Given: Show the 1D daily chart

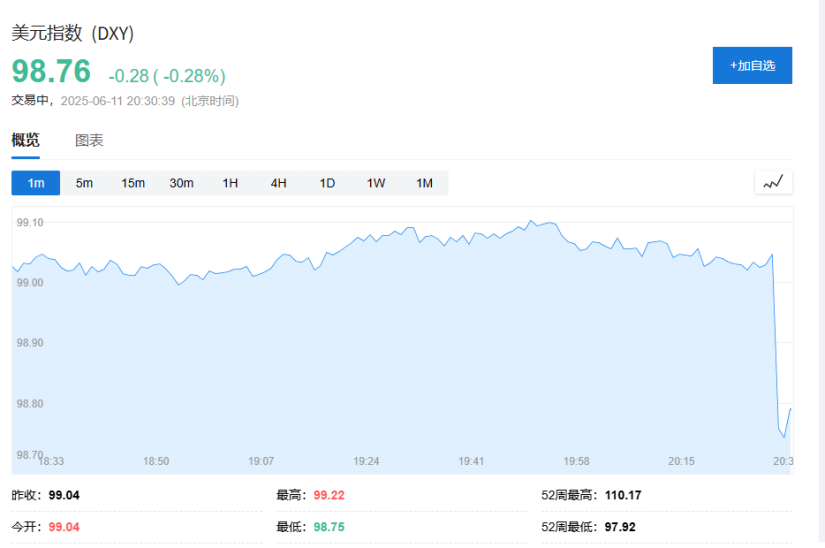Looking at the screenshot, I should coord(327,183).
